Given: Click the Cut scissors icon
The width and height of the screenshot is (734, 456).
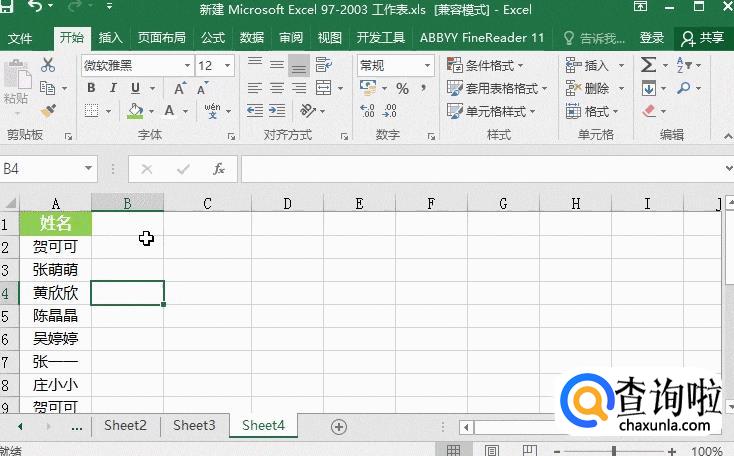Looking at the screenshot, I should [x=48, y=65].
